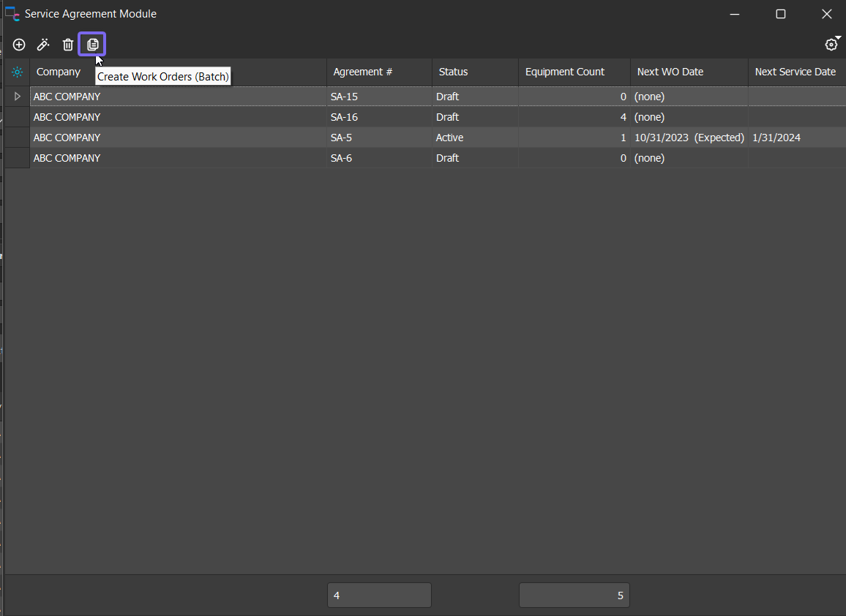This screenshot has height=616, width=846.
Task: Click the app logo in title bar
Action: coord(12,14)
